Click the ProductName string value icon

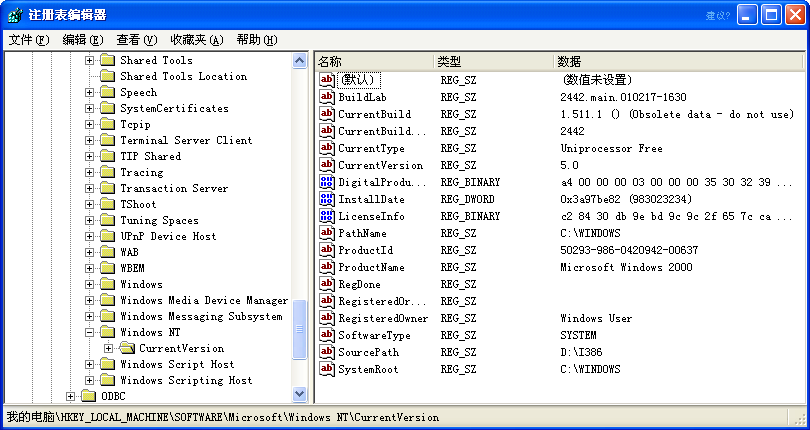[326, 267]
